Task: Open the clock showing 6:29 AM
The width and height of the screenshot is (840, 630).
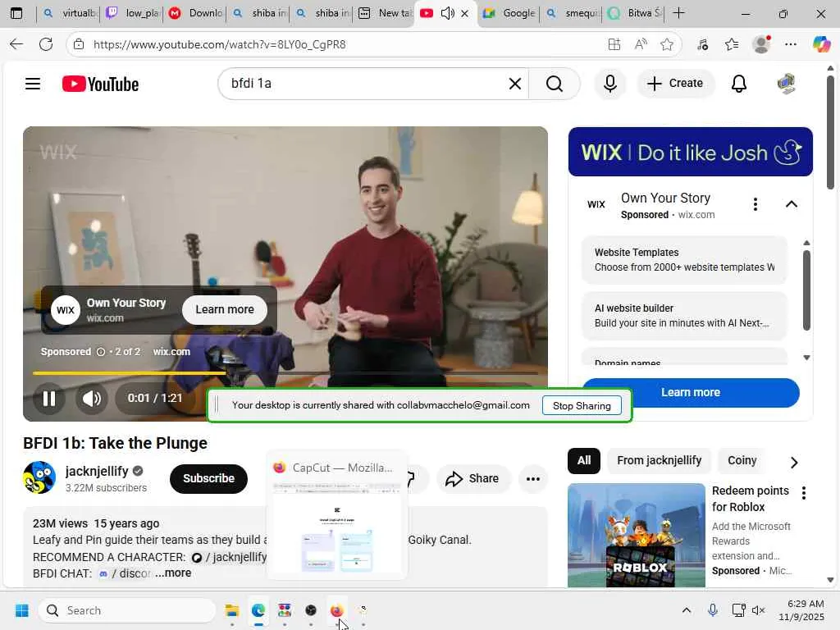Action: coord(801,610)
